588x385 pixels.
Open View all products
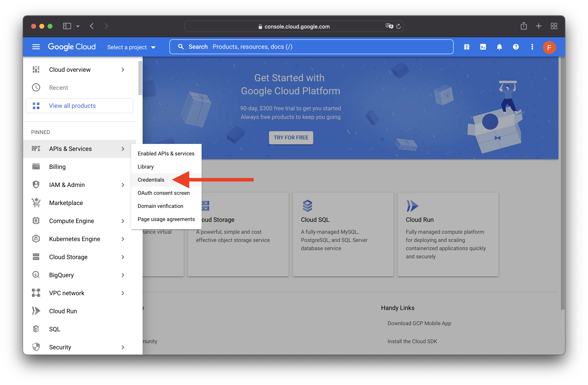tap(79, 106)
